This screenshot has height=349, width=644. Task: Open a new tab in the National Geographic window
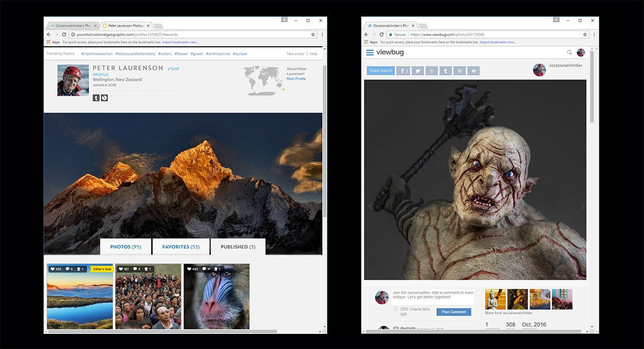158,26
